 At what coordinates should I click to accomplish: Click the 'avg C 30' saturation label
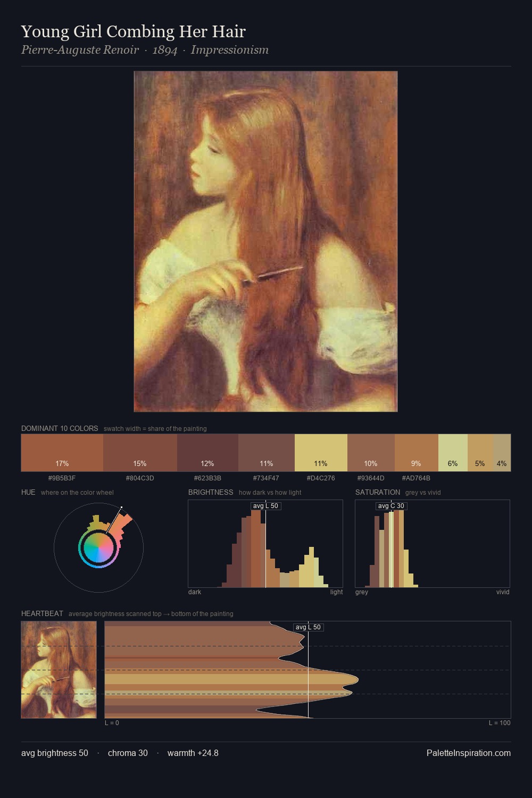tap(391, 506)
